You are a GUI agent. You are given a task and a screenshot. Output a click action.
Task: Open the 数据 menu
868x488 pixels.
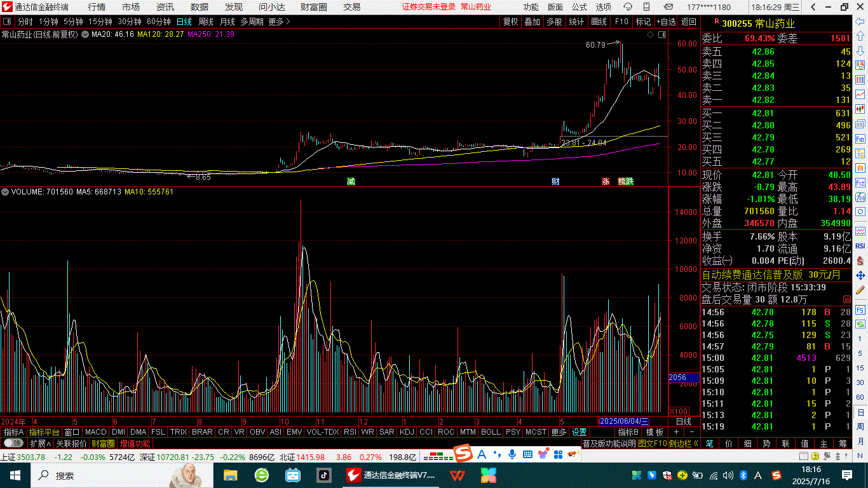coord(200,7)
